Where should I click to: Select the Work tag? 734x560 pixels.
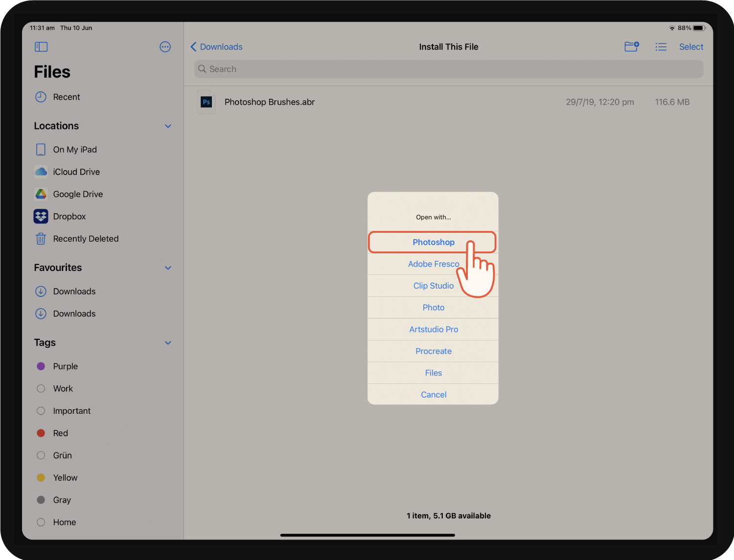coord(55,389)
